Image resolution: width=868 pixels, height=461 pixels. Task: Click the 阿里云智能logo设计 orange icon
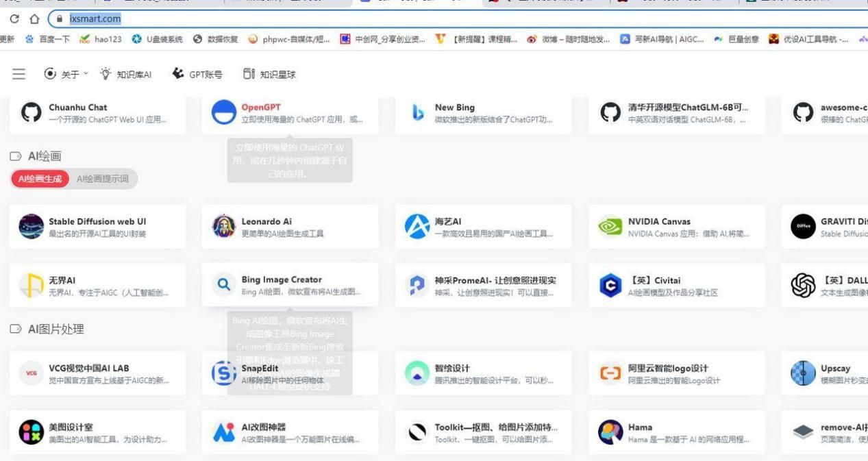[x=610, y=373]
